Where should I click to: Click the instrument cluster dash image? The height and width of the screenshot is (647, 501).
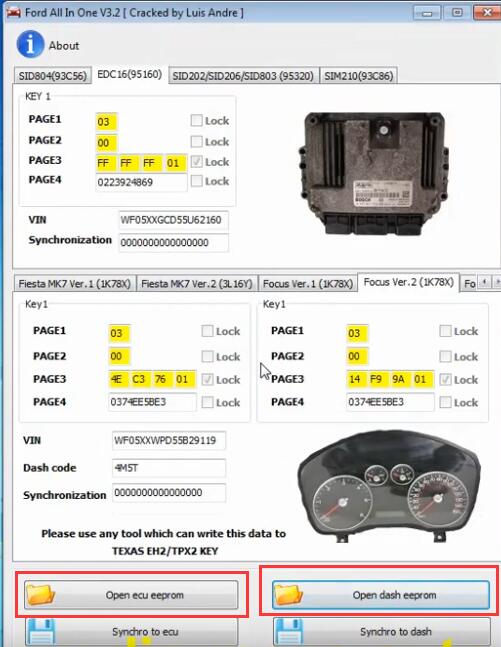(389, 486)
